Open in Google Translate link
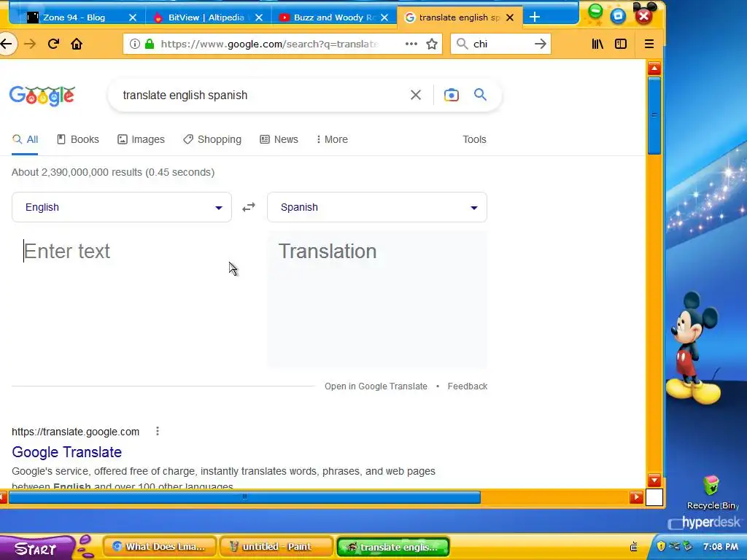This screenshot has width=747, height=560. pyautogui.click(x=376, y=386)
